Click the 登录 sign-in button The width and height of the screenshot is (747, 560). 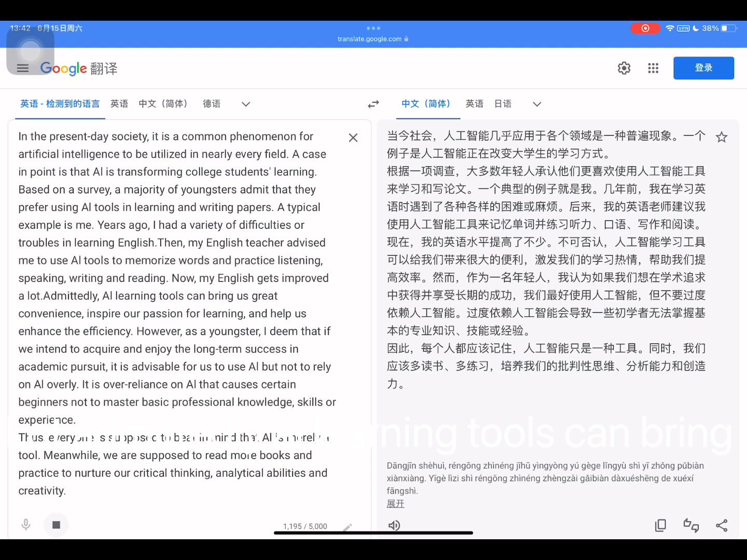(x=703, y=68)
